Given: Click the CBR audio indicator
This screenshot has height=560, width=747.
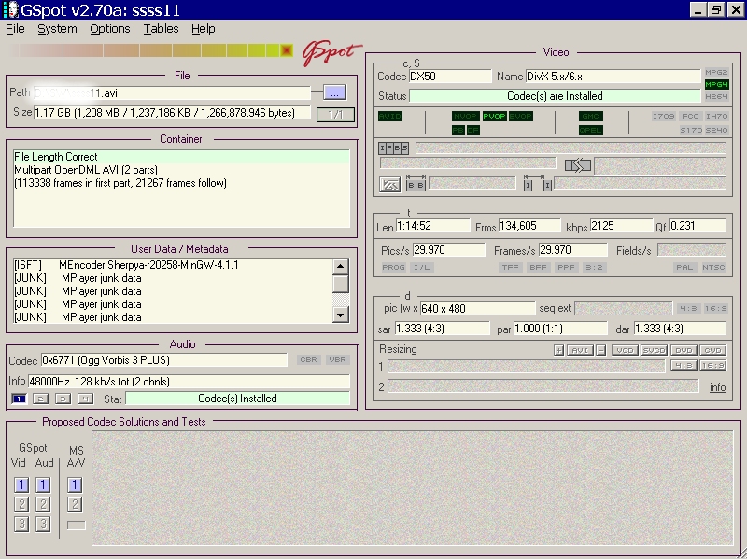Looking at the screenshot, I should point(309,360).
